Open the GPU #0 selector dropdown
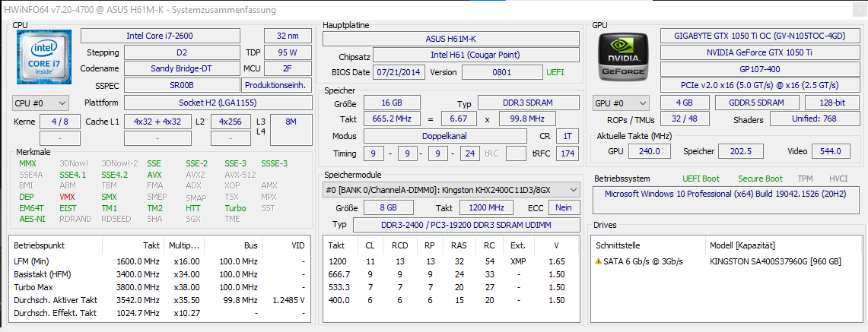The image size is (868, 332). click(621, 103)
